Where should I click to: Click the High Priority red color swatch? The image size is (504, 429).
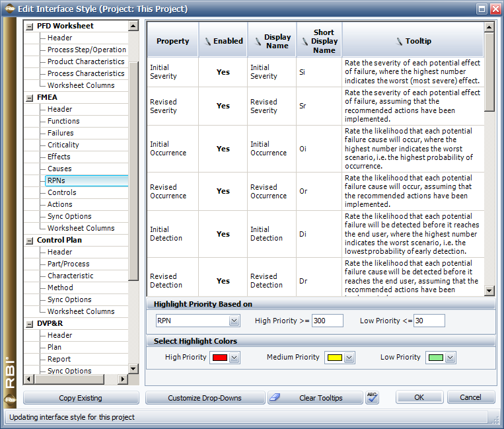tap(219, 358)
